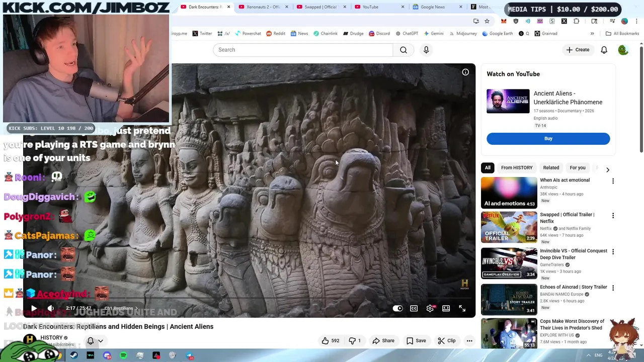Open the MetaMask fox extension

point(504,21)
